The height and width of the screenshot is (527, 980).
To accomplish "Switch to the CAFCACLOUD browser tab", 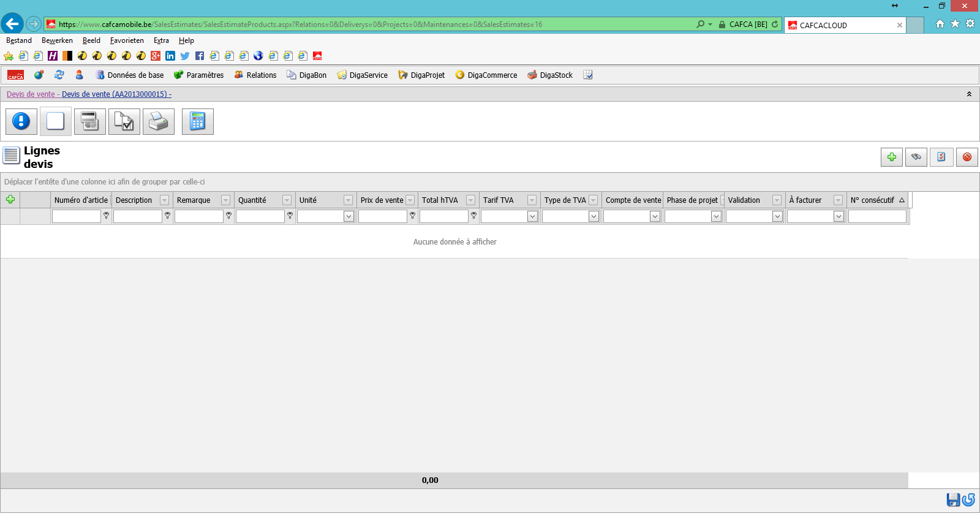I will [x=845, y=25].
